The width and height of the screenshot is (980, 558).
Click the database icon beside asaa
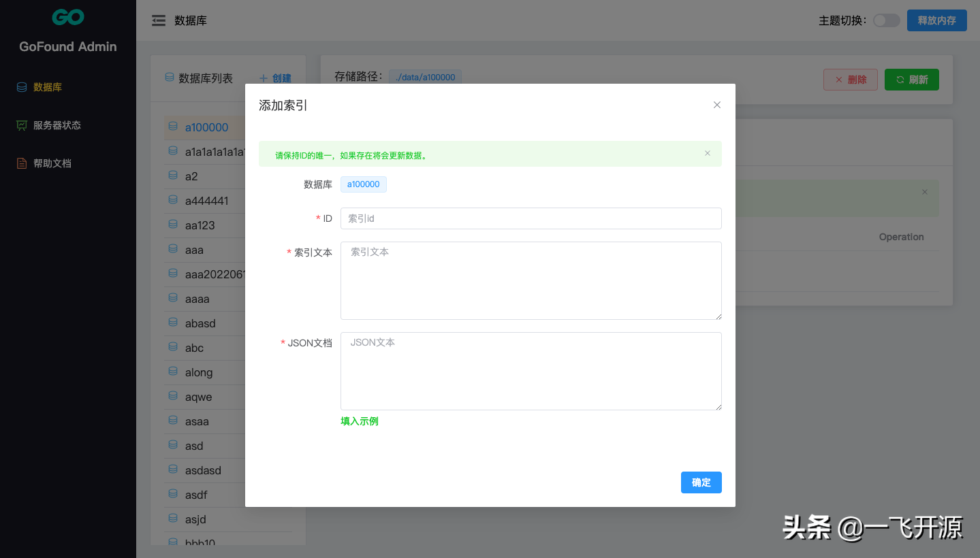[x=173, y=421]
